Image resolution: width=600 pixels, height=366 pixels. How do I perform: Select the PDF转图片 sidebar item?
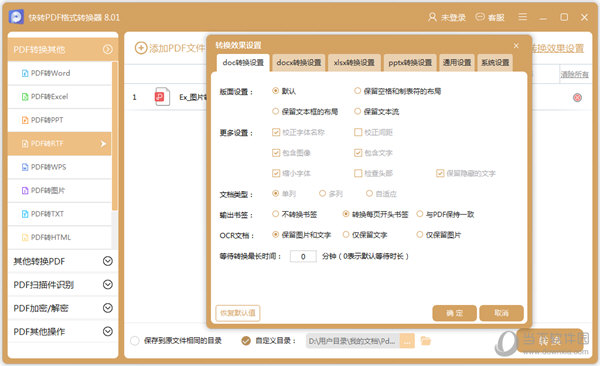(x=60, y=190)
